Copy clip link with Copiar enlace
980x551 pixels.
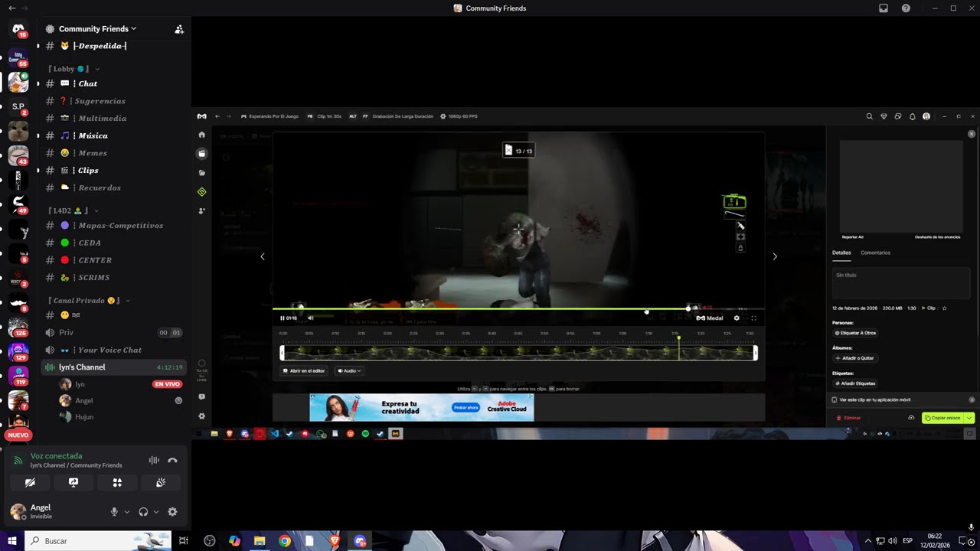(x=942, y=418)
